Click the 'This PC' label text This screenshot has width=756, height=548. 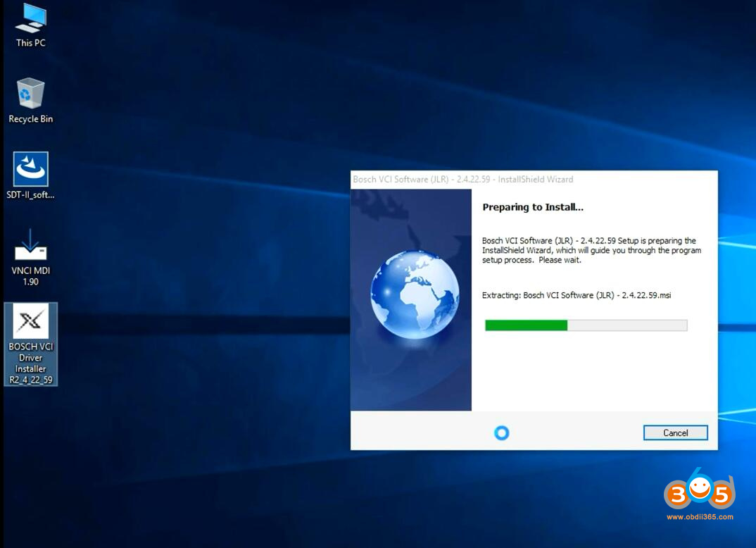coord(30,43)
